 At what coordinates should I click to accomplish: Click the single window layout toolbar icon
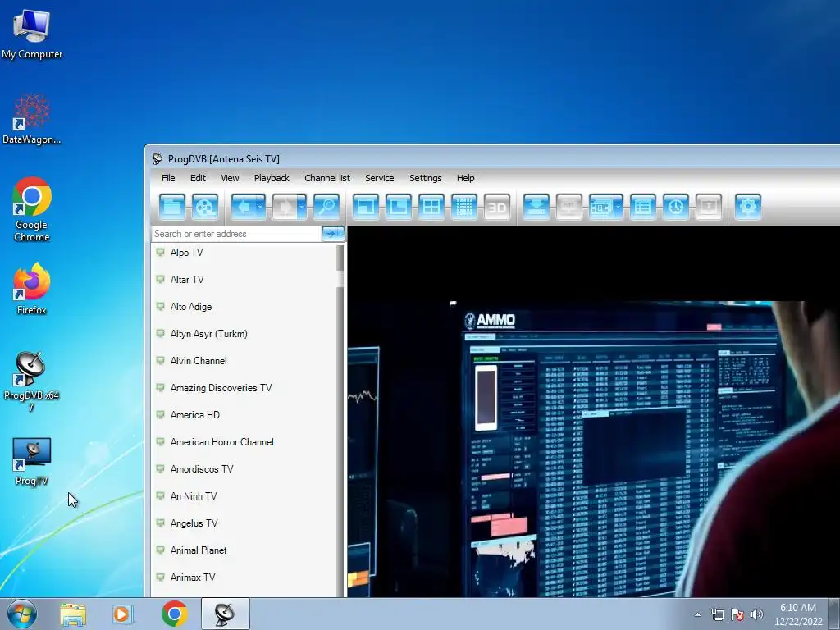[366, 207]
